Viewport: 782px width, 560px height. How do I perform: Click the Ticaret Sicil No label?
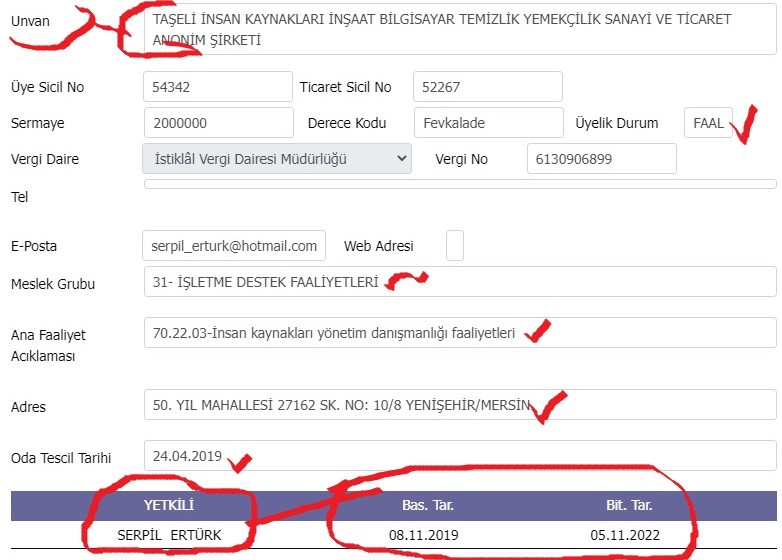345,87
